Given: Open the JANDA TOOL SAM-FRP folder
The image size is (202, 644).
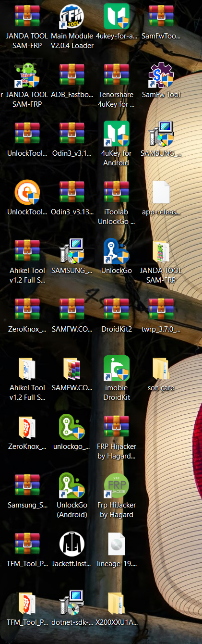Looking at the screenshot, I should [161, 251].
